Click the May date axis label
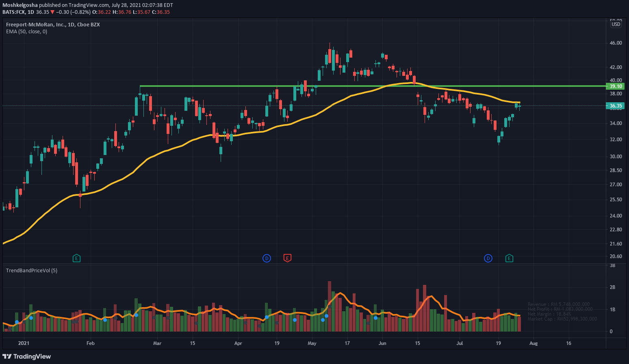This screenshot has height=364, width=629. [x=312, y=343]
